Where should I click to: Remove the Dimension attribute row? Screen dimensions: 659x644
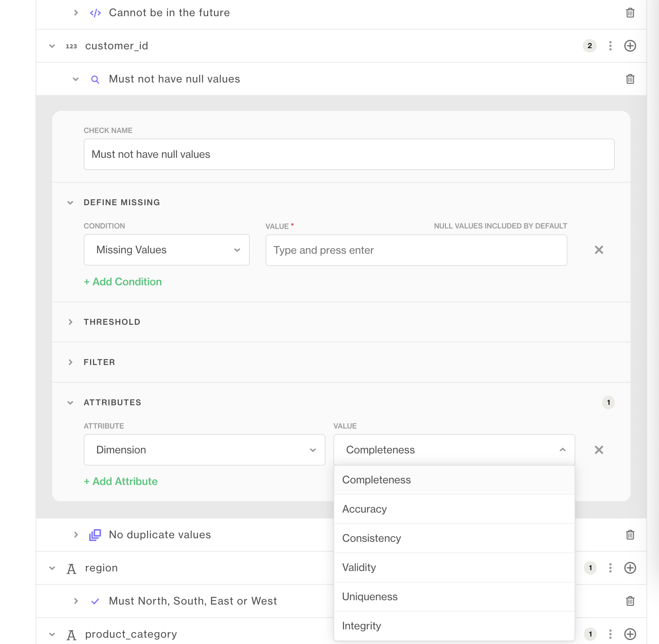tap(599, 450)
